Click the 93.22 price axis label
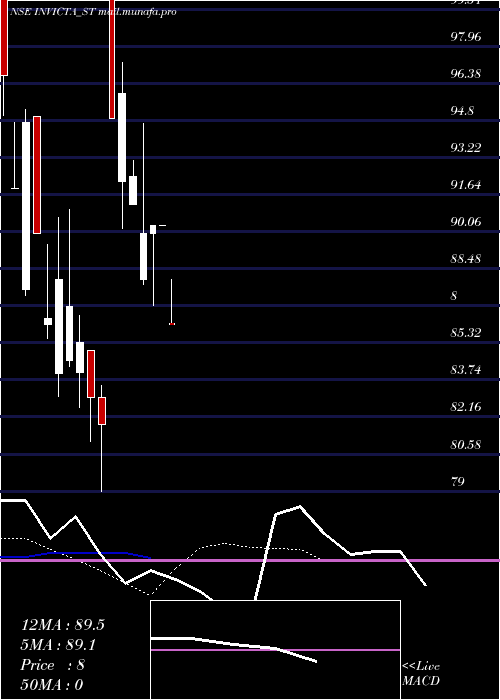The height and width of the screenshot is (700, 500). 466,147
